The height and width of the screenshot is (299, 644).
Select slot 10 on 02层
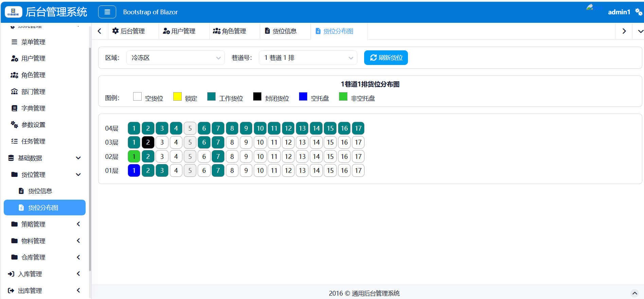click(260, 156)
